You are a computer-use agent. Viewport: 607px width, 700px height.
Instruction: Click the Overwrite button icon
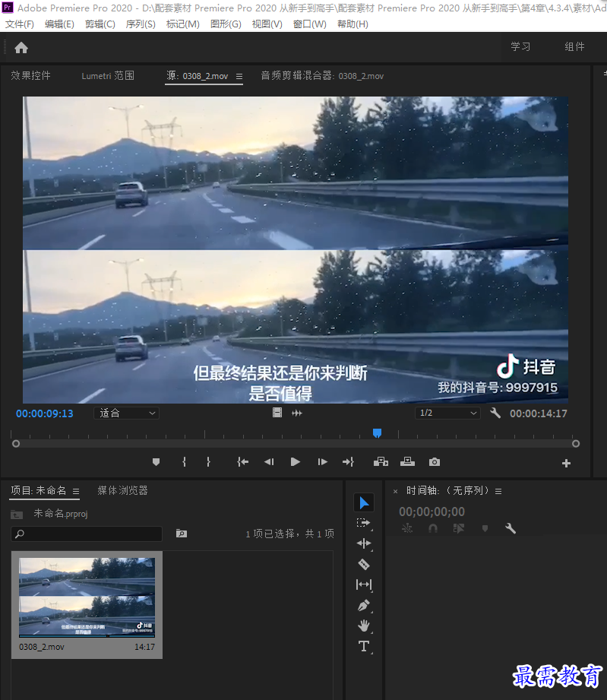407,462
